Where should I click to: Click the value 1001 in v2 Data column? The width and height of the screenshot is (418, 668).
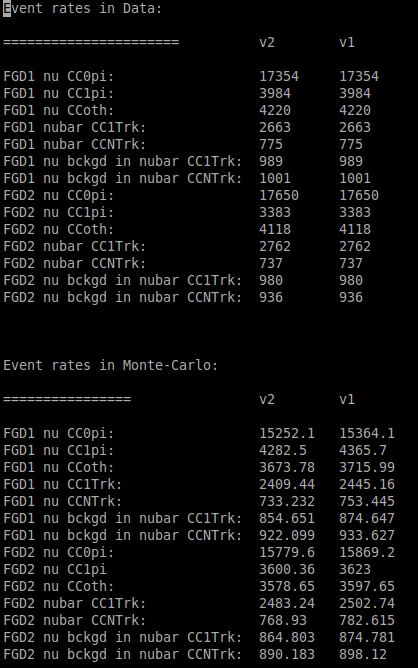[x=275, y=179]
